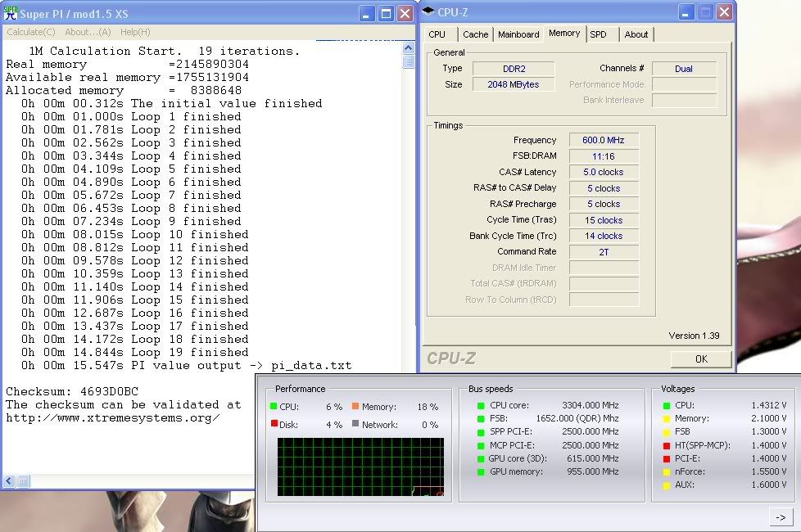Minimize the CPU-Z window
The width and height of the screenshot is (801, 532).
[686, 12]
